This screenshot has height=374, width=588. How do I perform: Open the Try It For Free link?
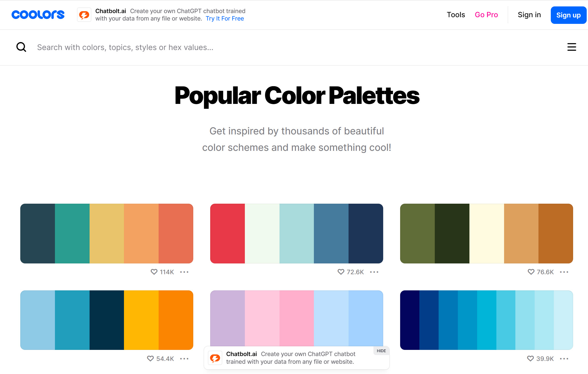tap(225, 18)
